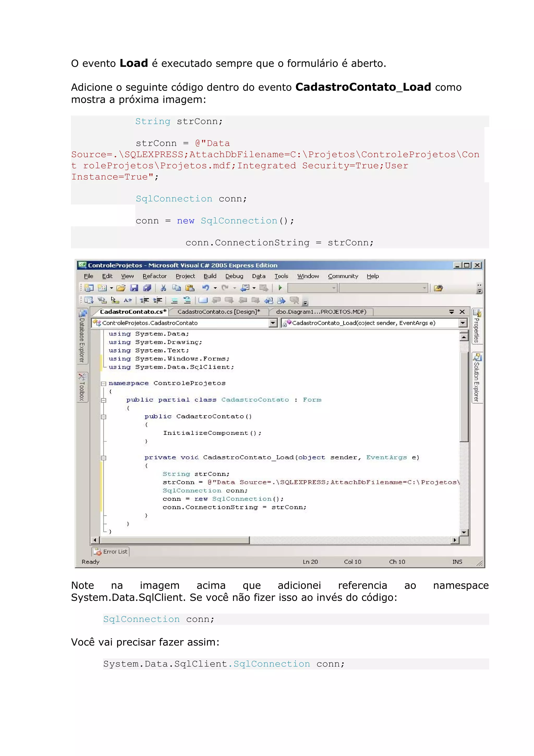This screenshot has width=534, height=756.
Task: Open the Database Explorer side panel
Action: (82, 336)
